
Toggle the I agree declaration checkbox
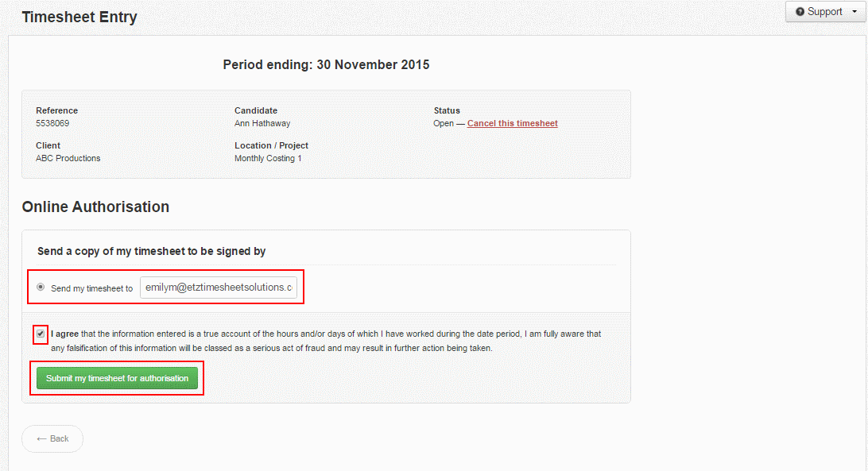[41, 334]
